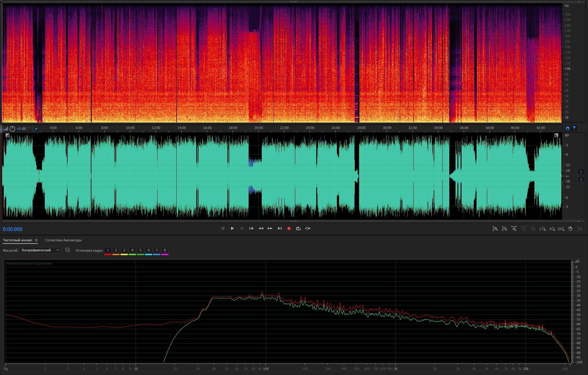Open the Масштаб Логарифмический dropdown
Image resolution: width=588 pixels, height=375 pixels.
coord(40,250)
